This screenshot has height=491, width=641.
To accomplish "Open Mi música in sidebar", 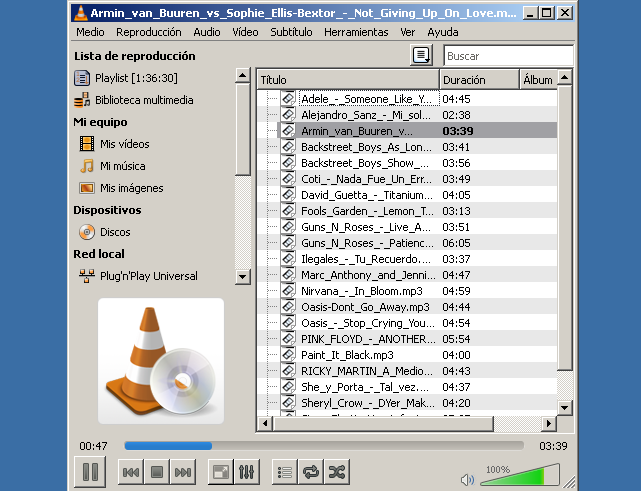I will [112, 166].
